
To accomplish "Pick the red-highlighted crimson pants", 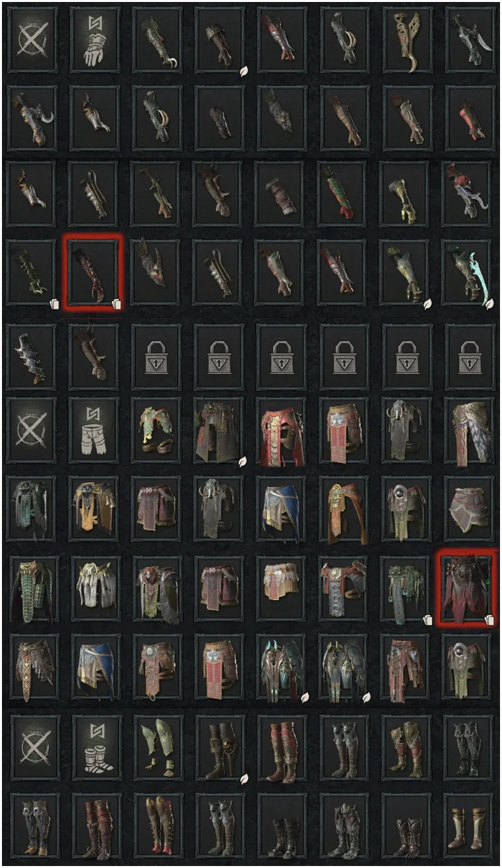I will point(468,588).
